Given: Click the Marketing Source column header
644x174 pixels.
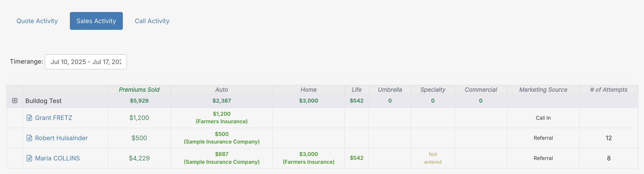Looking at the screenshot, I should (x=543, y=90).
